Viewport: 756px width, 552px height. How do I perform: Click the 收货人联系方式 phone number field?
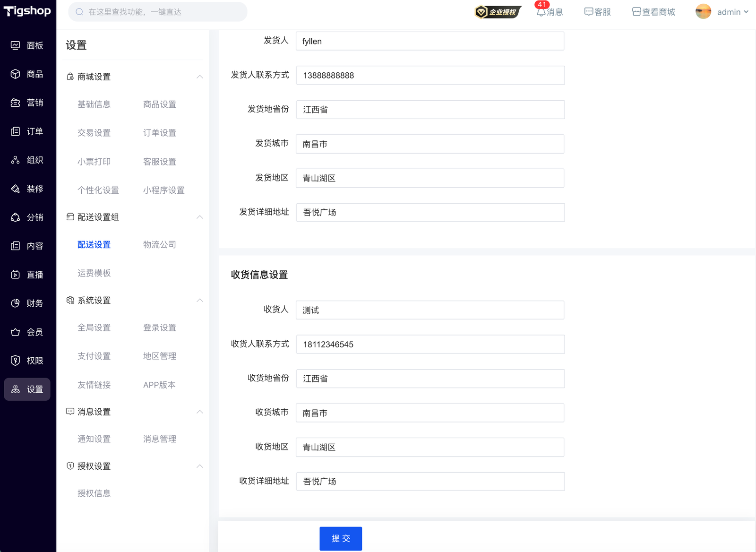click(x=430, y=345)
